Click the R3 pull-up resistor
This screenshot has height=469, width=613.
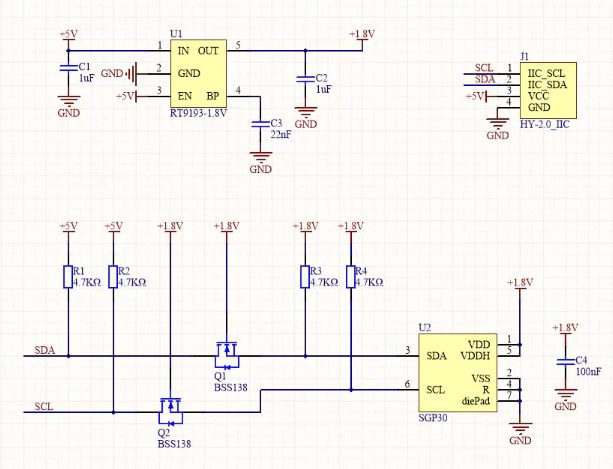304,277
